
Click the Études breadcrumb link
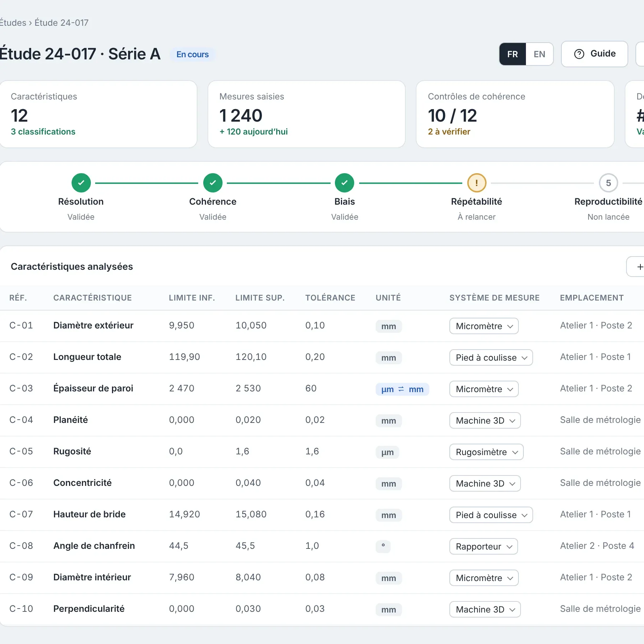pos(13,23)
